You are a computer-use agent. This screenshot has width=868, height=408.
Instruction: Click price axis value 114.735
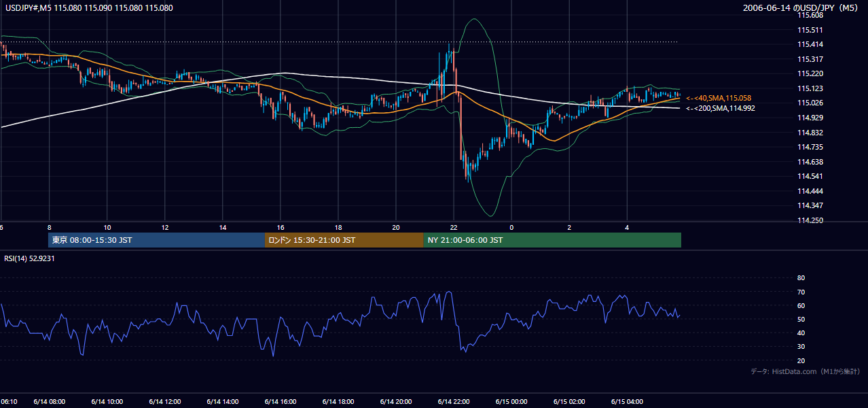click(x=810, y=147)
